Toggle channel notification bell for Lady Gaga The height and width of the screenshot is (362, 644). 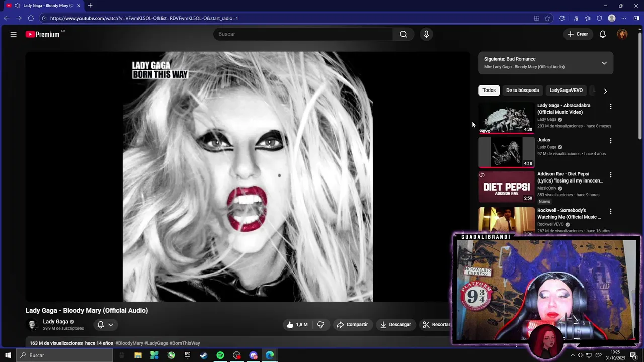pos(101,325)
